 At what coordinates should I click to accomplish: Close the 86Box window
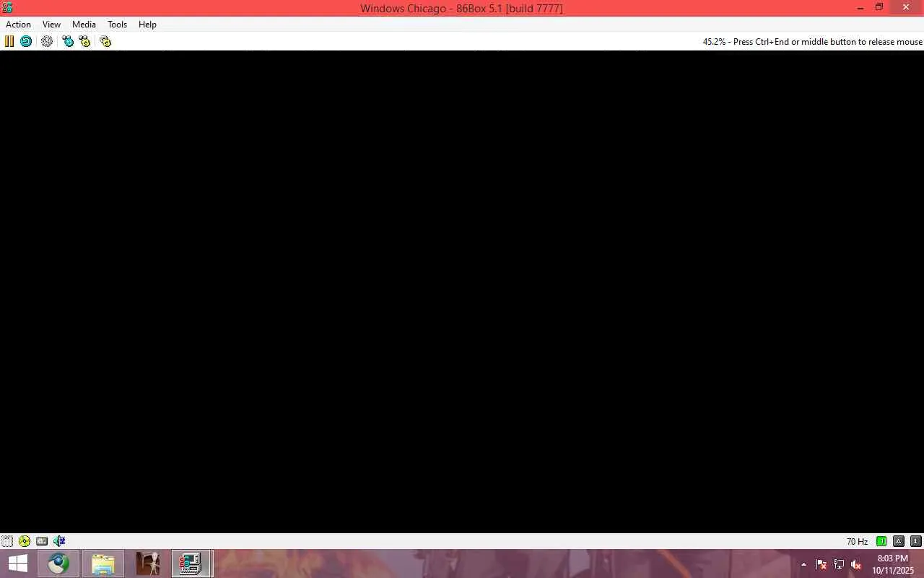pos(907,8)
